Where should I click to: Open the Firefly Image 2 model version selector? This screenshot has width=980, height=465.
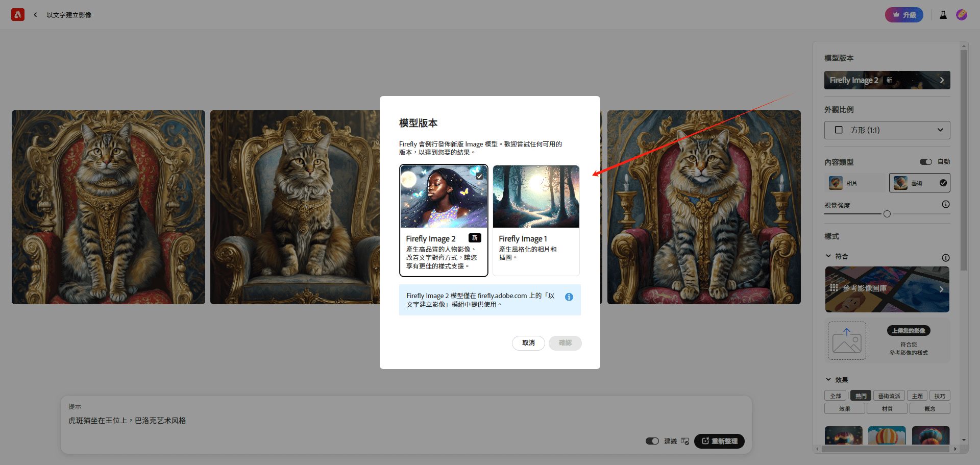(x=887, y=80)
